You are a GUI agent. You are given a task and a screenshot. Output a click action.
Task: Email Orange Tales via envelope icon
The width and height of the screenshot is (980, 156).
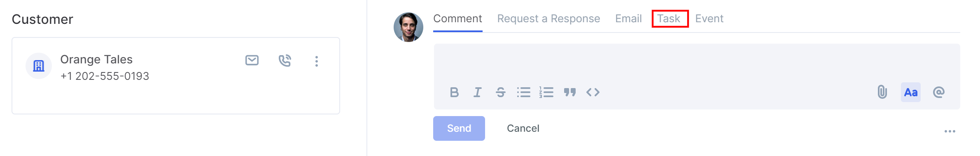click(252, 61)
